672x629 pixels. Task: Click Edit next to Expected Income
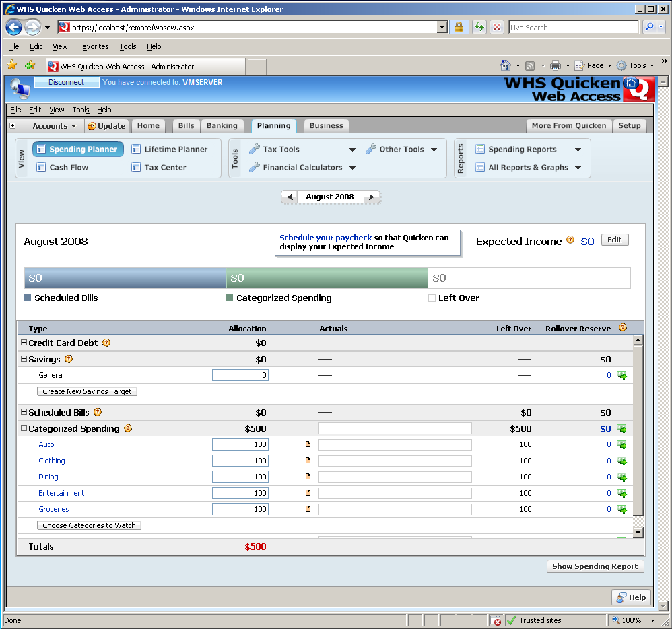[615, 240]
